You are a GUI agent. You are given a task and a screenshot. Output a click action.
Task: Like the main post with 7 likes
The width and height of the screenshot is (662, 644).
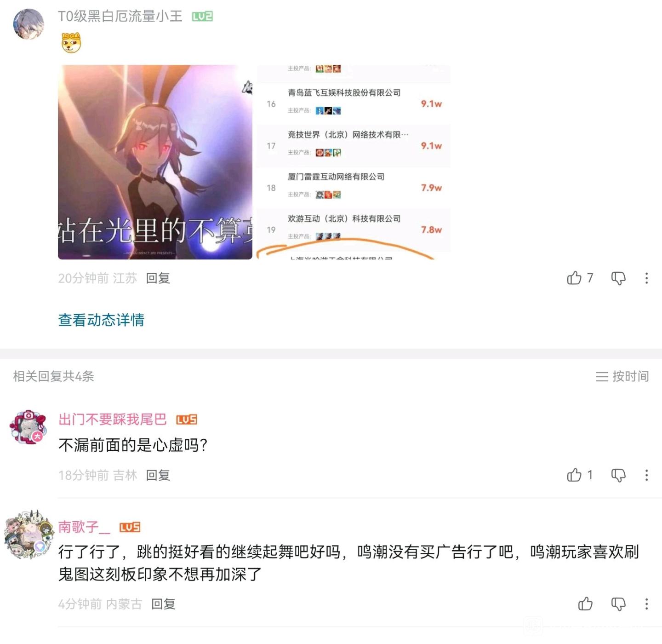pyautogui.click(x=574, y=278)
